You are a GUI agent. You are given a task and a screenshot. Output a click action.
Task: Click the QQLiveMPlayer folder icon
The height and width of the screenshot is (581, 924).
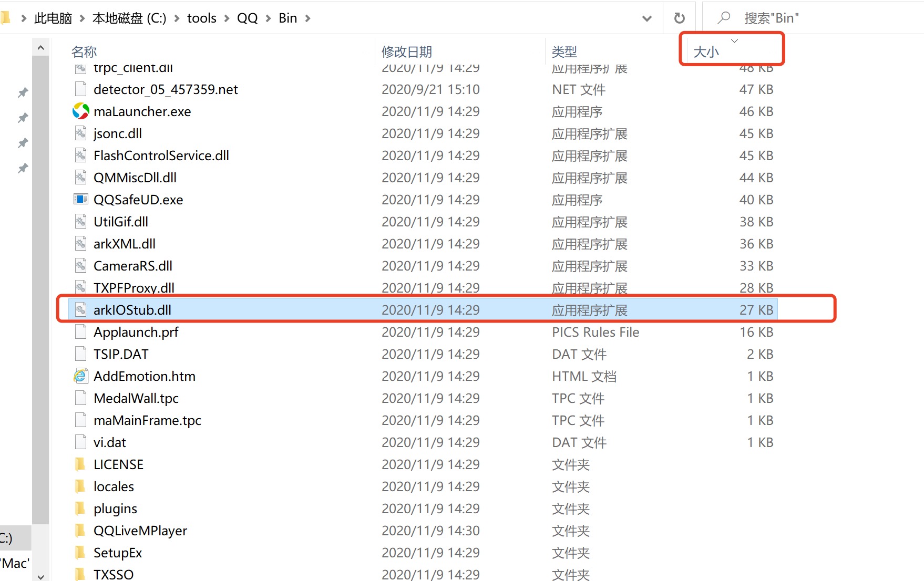click(80, 531)
